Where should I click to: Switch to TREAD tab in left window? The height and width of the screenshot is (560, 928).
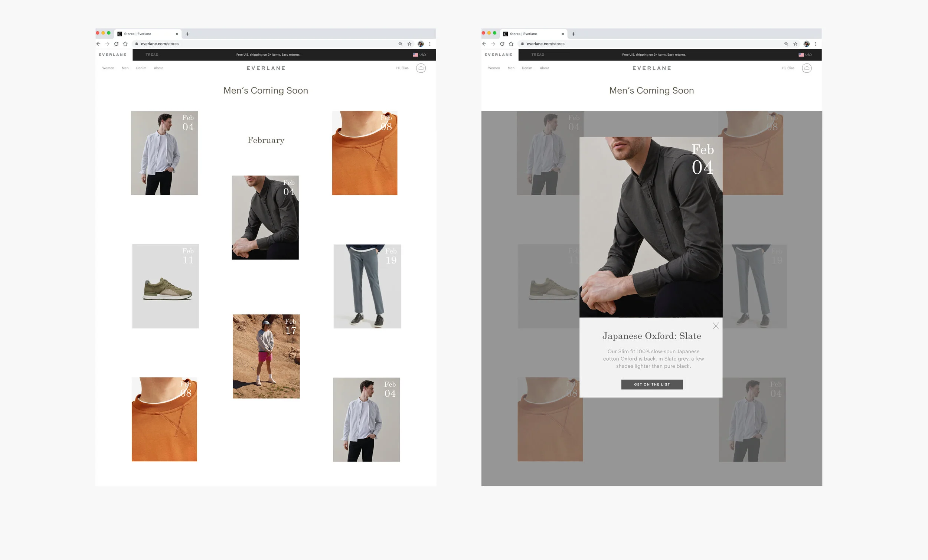[x=152, y=55]
